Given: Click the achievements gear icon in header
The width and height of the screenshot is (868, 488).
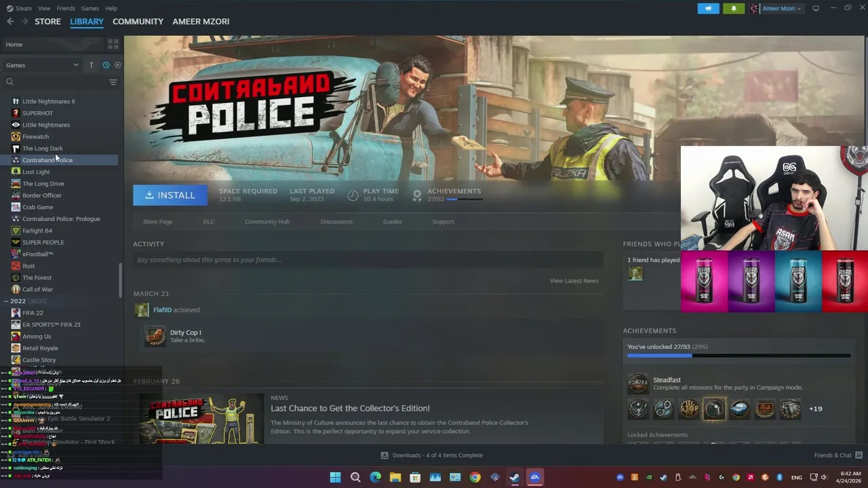Looking at the screenshot, I should (x=417, y=195).
